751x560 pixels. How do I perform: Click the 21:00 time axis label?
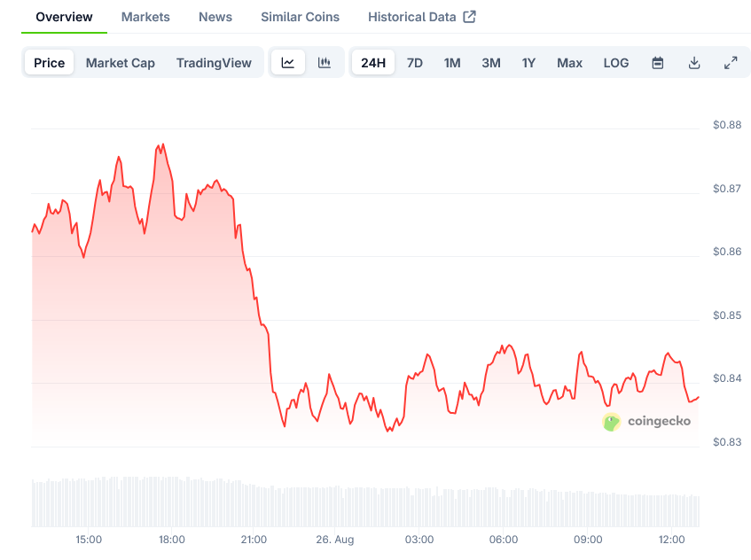click(x=254, y=540)
